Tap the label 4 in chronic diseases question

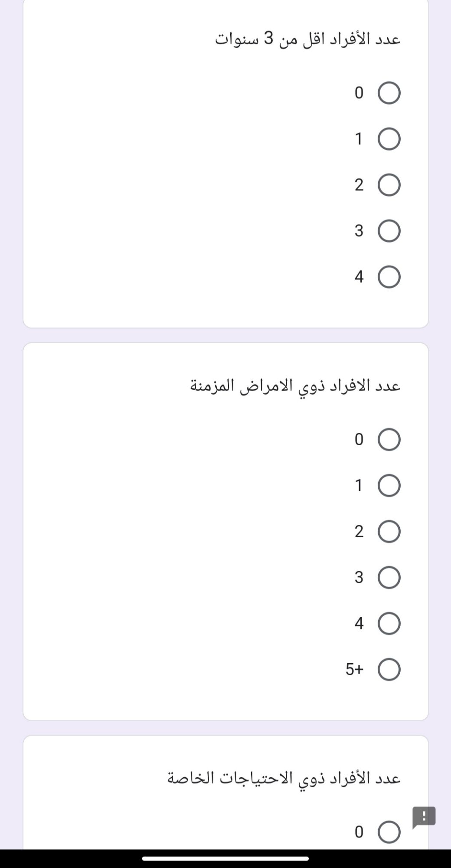[359, 624]
